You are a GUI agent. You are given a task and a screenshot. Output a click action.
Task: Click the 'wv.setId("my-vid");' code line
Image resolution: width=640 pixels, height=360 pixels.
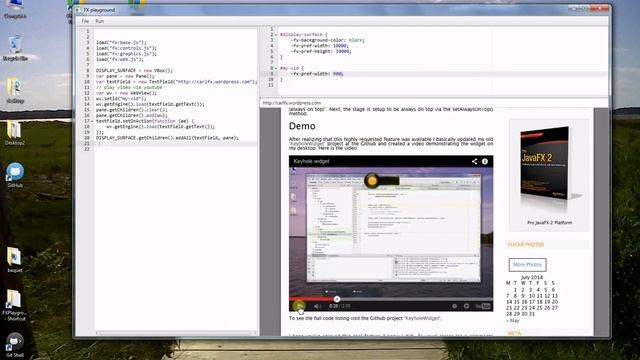[x=121, y=99]
